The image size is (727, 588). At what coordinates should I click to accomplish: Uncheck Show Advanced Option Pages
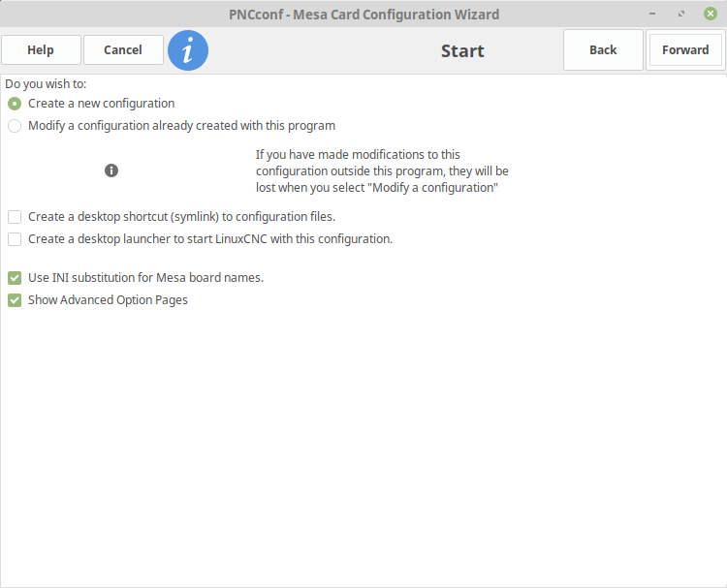tap(15, 299)
